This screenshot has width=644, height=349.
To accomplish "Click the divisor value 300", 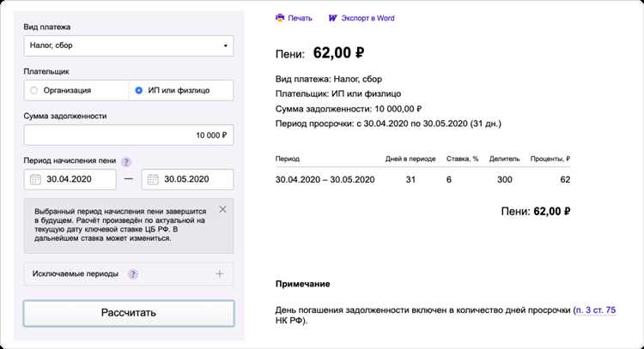I will point(504,179).
